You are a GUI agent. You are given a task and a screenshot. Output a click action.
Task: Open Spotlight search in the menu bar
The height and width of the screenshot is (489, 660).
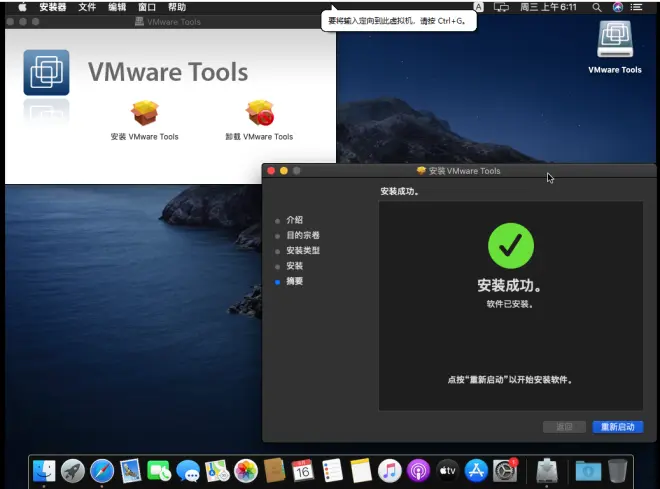pos(596,7)
